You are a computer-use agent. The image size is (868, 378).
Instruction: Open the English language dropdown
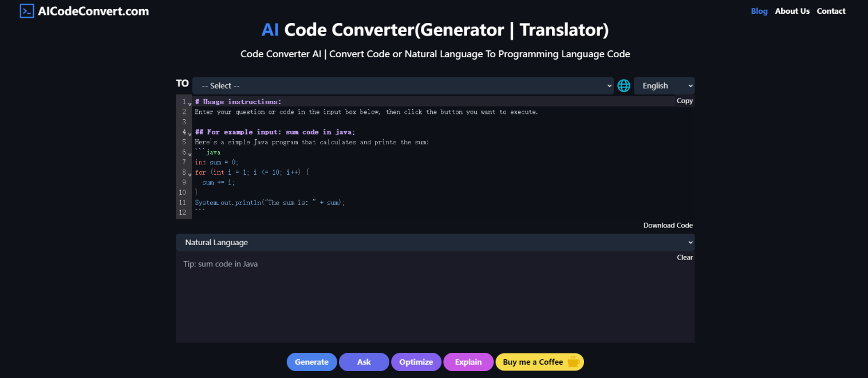(x=664, y=85)
